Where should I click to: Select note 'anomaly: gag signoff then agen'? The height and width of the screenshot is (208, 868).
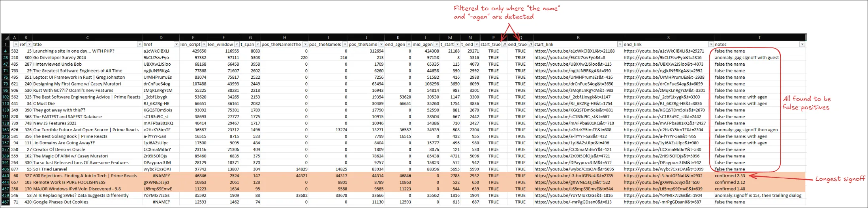pyautogui.click(x=759, y=130)
